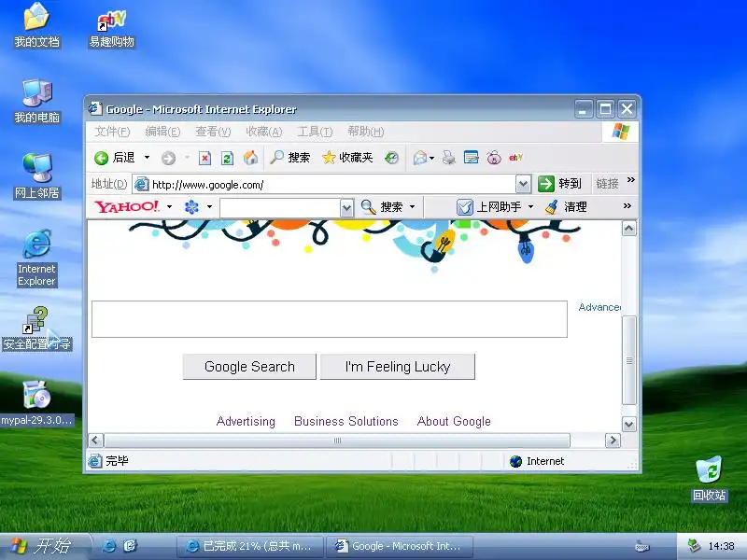
Task: Click the Internet Explorer quick launch icon
Action: [x=109, y=546]
